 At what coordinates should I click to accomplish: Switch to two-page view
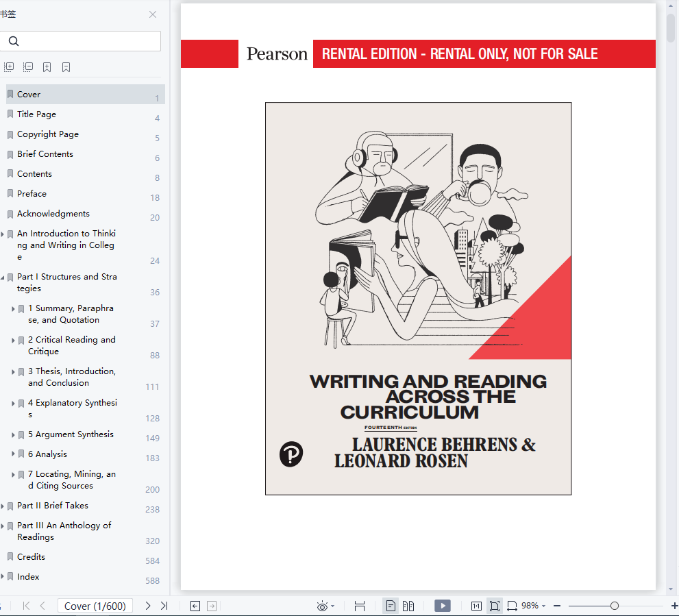[x=408, y=606]
